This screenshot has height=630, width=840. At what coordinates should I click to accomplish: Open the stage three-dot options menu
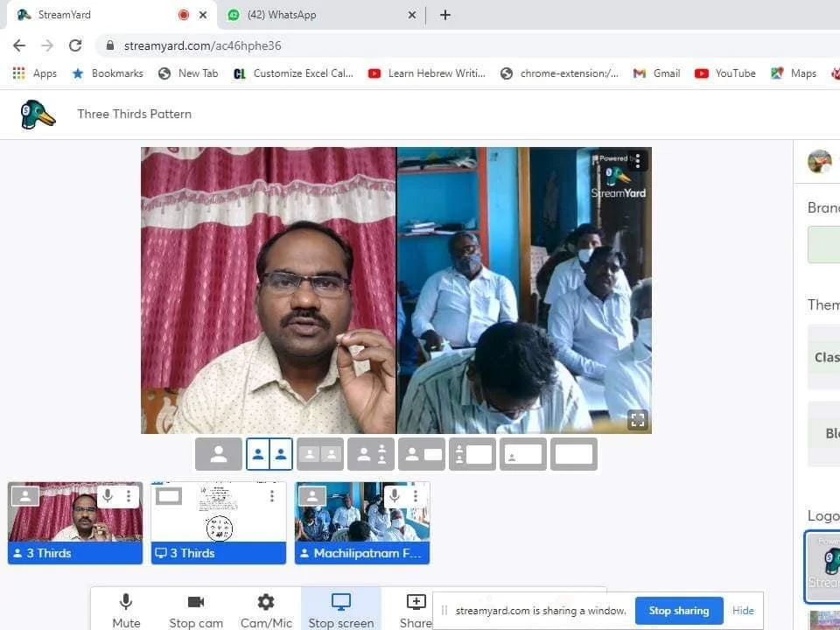[x=637, y=161]
